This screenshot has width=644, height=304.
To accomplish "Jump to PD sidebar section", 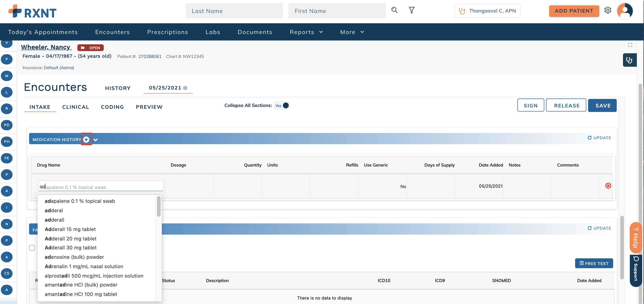I will click(7, 125).
